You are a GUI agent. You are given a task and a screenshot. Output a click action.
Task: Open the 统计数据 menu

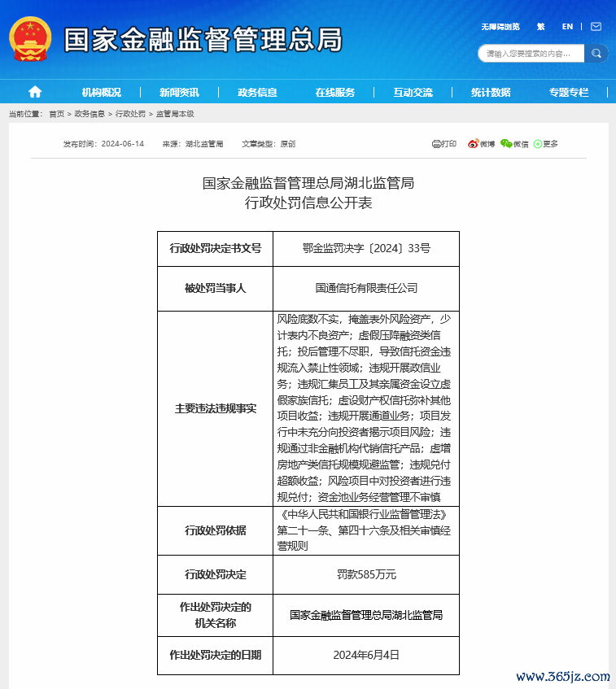click(x=491, y=92)
